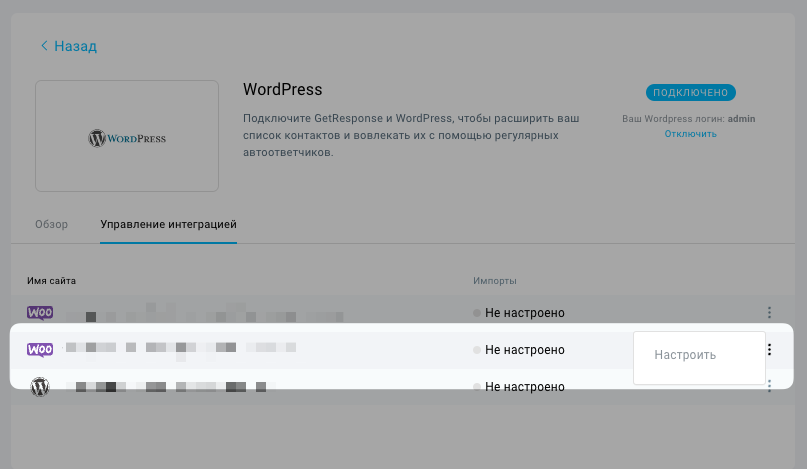Click the Woo icon in the highlighted second row

(x=40, y=350)
